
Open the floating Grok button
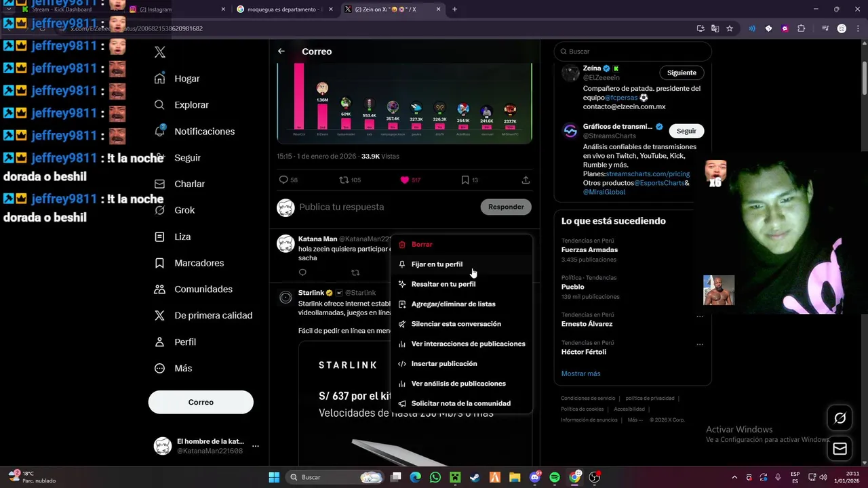(x=840, y=418)
